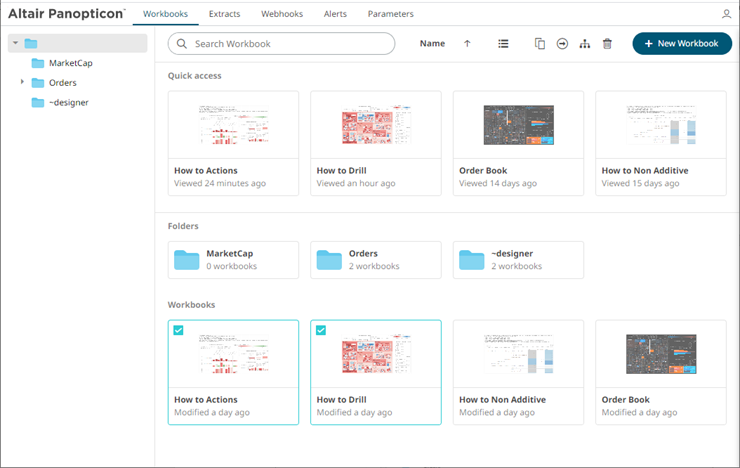Select ~designer folder in the tree
This screenshot has width=740, height=468.
[x=68, y=102]
